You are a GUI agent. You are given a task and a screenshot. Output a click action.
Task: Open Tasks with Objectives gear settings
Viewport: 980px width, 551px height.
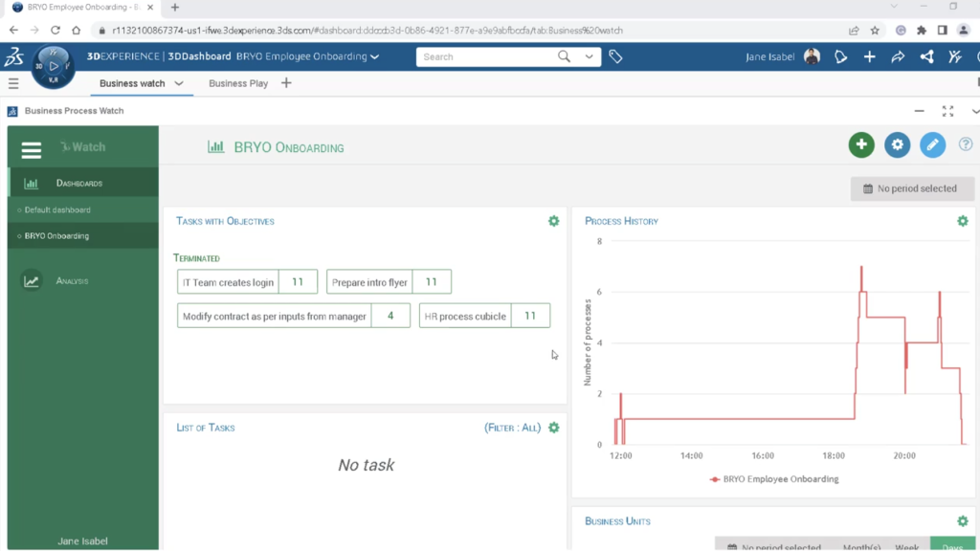[554, 221]
